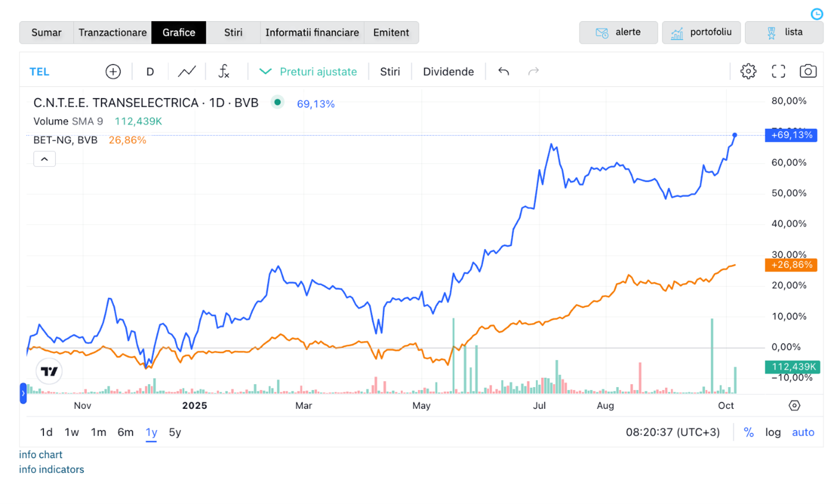Collapse the indicator legend chevron
The height and width of the screenshot is (504, 840).
[x=45, y=159]
